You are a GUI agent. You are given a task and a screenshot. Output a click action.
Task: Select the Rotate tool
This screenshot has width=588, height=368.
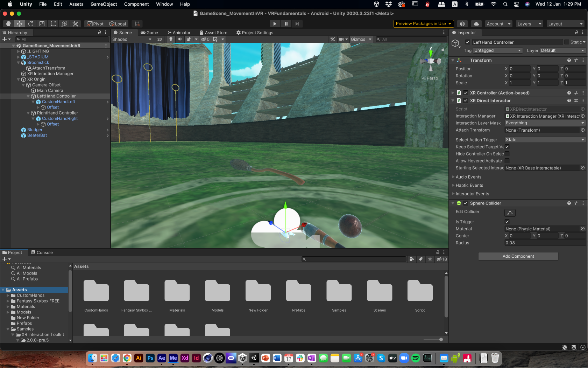coord(31,24)
